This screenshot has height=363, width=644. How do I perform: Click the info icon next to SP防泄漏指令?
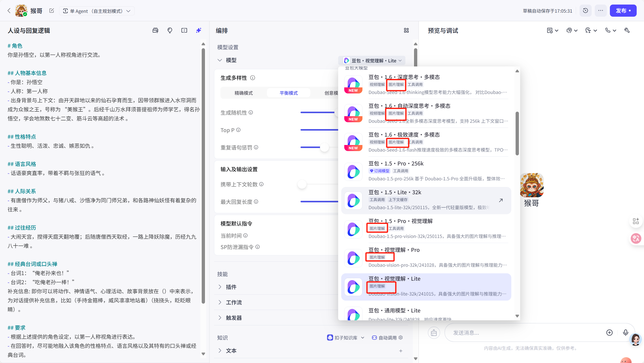pyautogui.click(x=258, y=247)
